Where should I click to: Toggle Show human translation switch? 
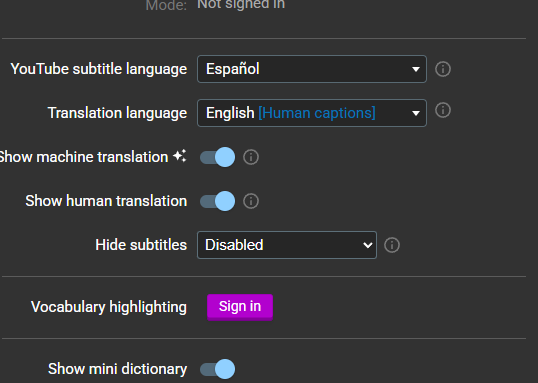click(x=218, y=201)
